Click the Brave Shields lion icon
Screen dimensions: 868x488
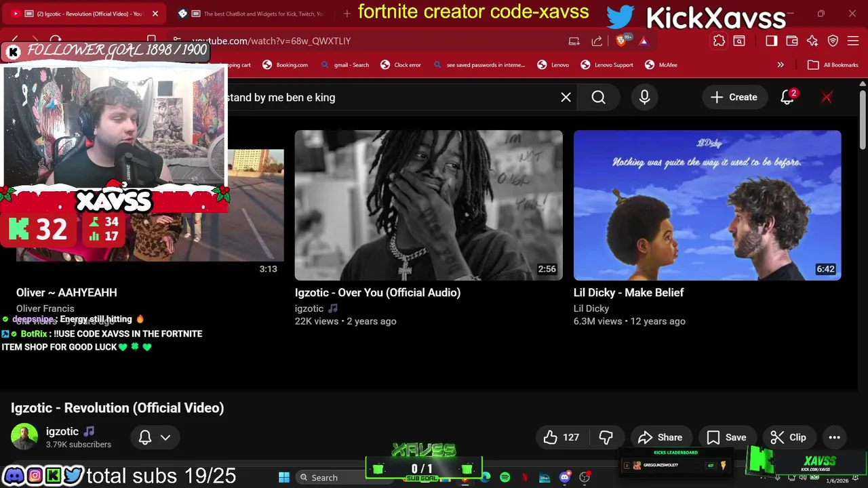click(x=621, y=41)
